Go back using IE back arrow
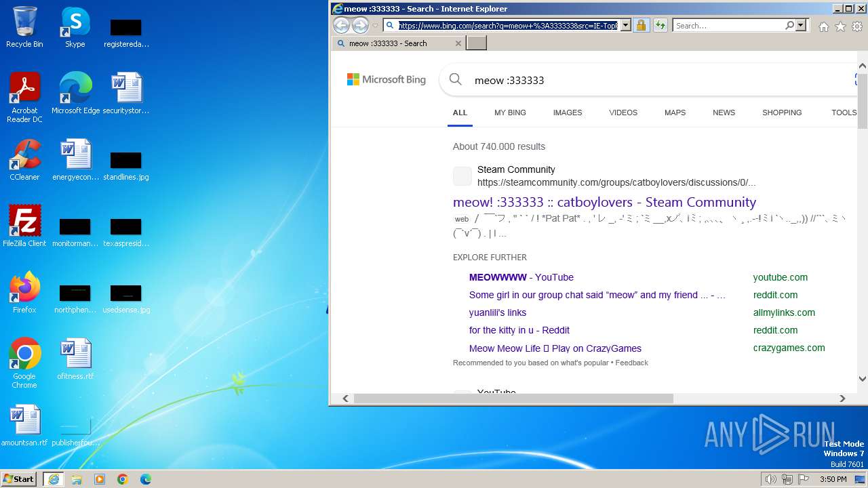 tap(341, 26)
